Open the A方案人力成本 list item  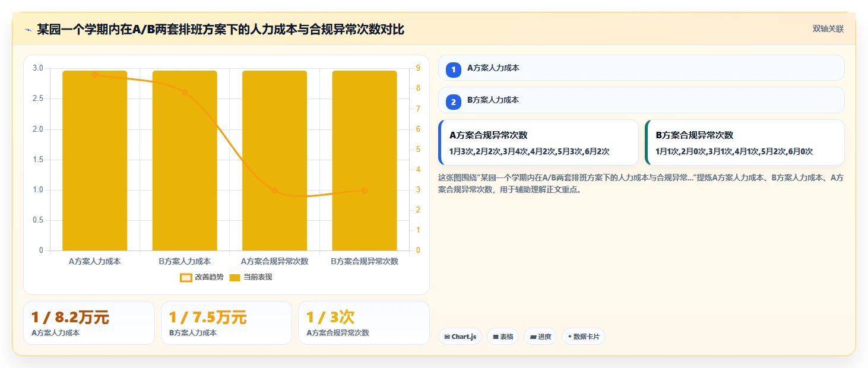(641, 68)
